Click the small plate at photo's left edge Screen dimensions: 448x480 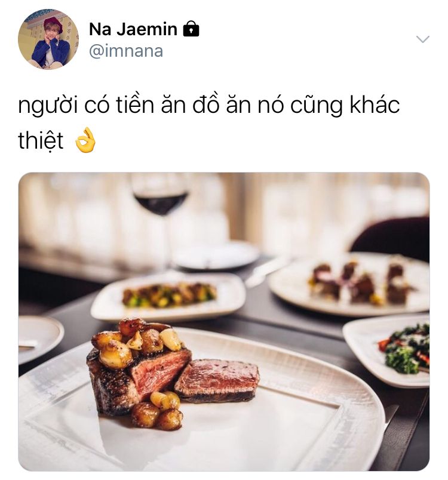point(39,339)
